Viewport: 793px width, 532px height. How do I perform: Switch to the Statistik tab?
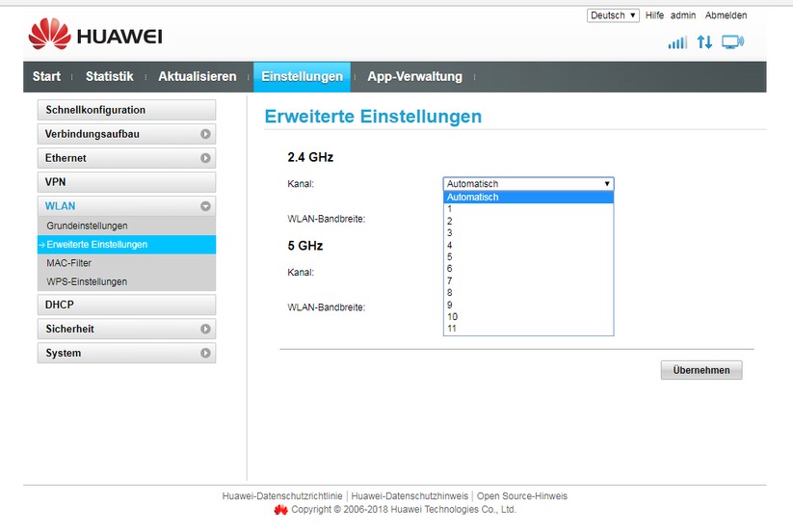(109, 77)
